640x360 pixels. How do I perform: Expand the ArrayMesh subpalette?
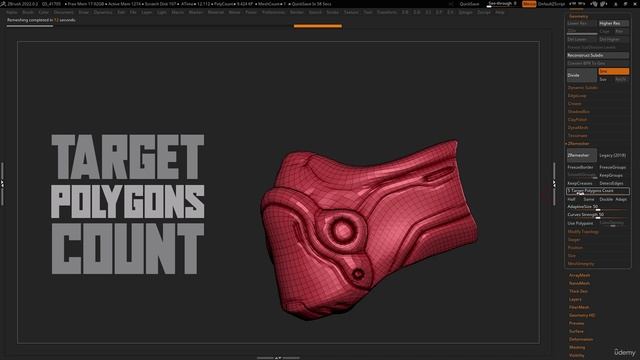click(580, 276)
